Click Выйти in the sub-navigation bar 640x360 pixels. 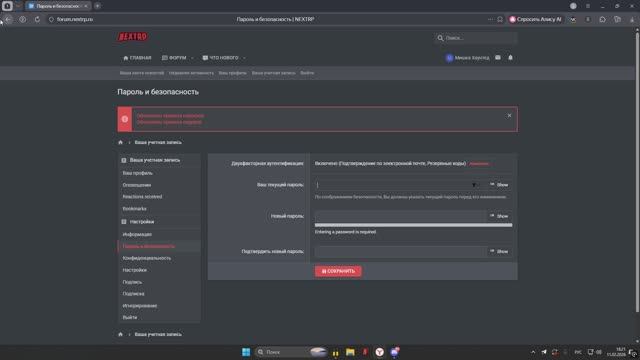tap(307, 73)
